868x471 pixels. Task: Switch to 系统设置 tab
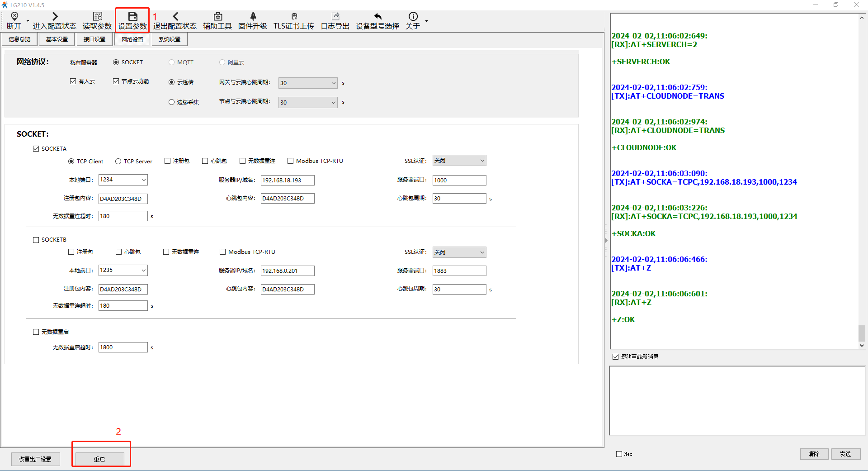pyautogui.click(x=170, y=39)
